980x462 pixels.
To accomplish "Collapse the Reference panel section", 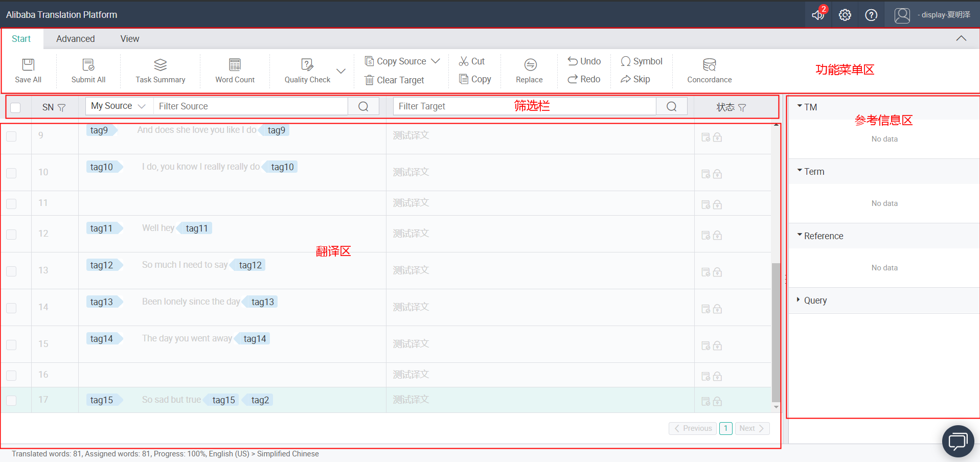I will click(x=800, y=235).
